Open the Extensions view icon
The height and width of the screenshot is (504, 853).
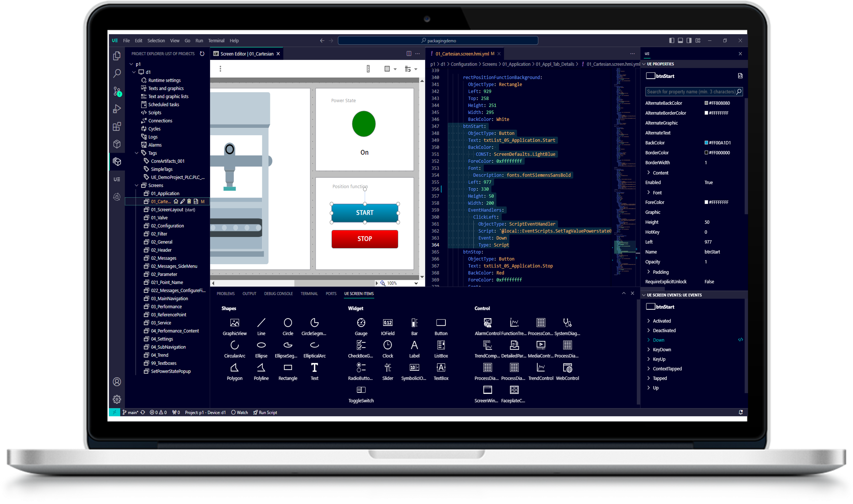click(117, 126)
